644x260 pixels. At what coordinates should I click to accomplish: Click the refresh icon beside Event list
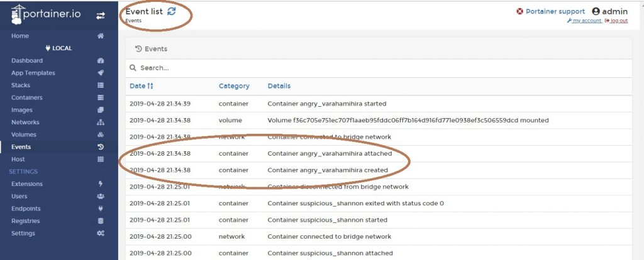tap(172, 11)
